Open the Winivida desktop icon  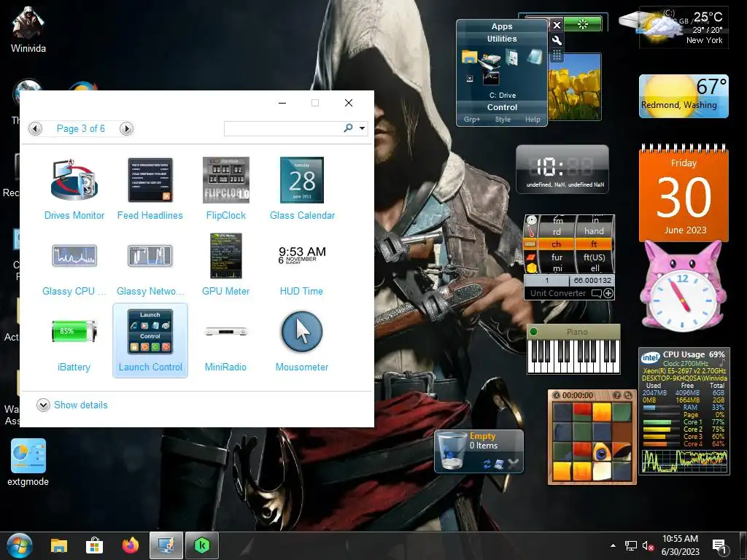pos(28,29)
